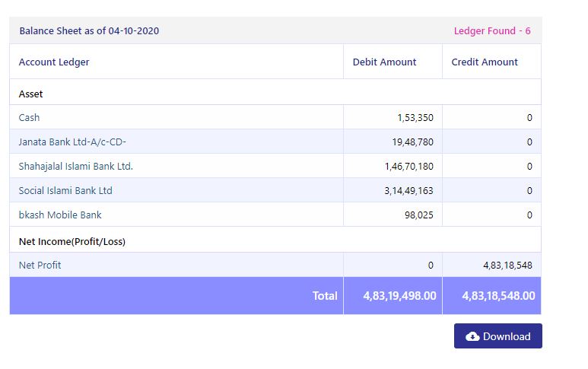Image resolution: width=588 pixels, height=369 pixels.
Task: Click the Balance Sheet as of 04-10-2020 title
Action: click(89, 30)
